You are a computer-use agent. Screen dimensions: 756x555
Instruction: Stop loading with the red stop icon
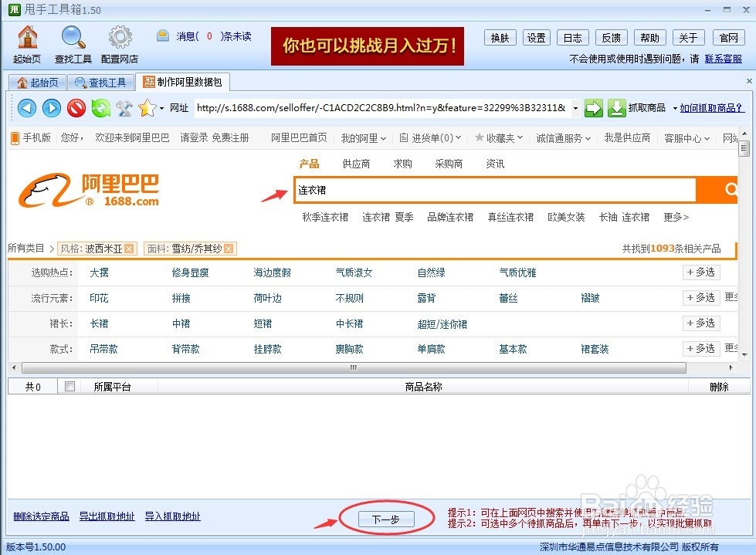pyautogui.click(x=76, y=108)
